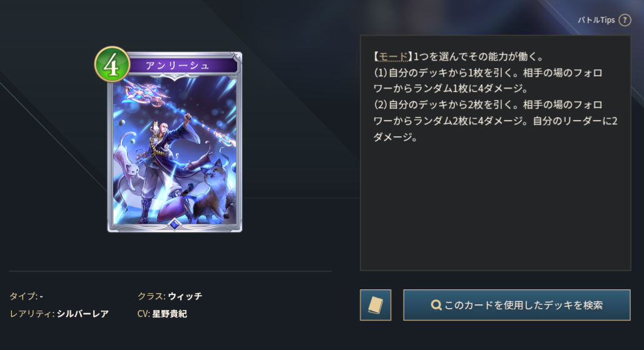Image resolution: width=644 pixels, height=350 pixels.
Task: Click the CV label
Action: click(x=143, y=314)
